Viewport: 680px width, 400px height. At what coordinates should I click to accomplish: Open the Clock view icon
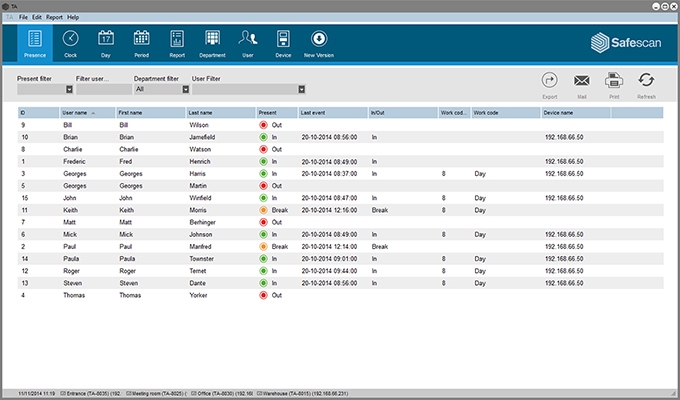(70, 41)
